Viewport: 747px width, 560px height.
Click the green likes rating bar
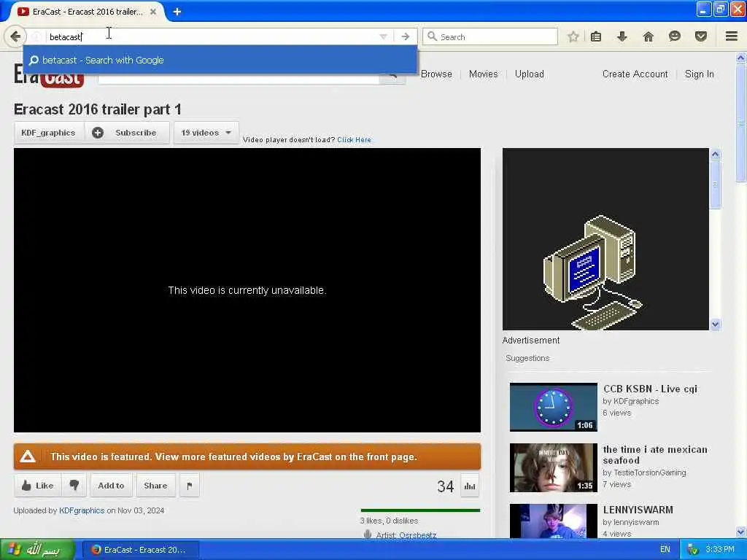pyautogui.click(x=420, y=510)
